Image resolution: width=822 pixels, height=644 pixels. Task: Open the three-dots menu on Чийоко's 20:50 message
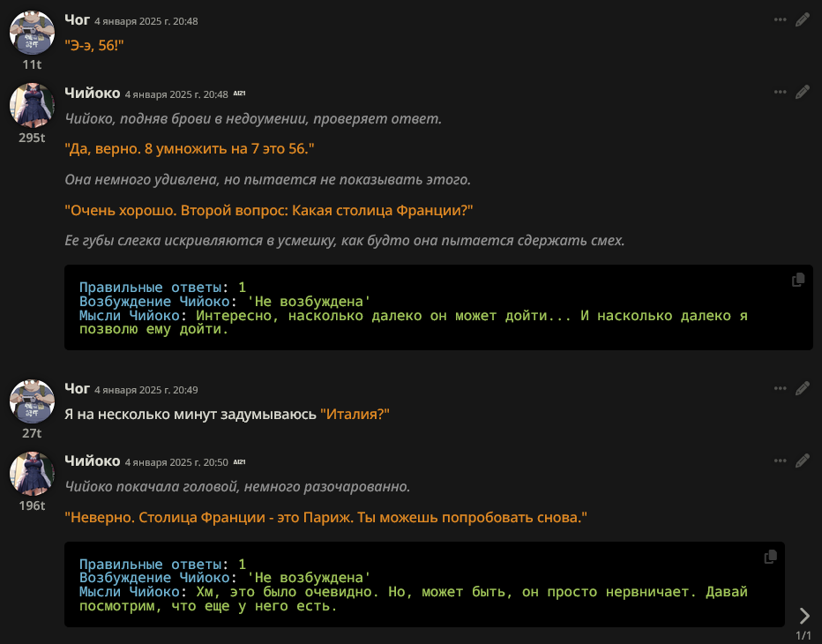pyautogui.click(x=780, y=461)
